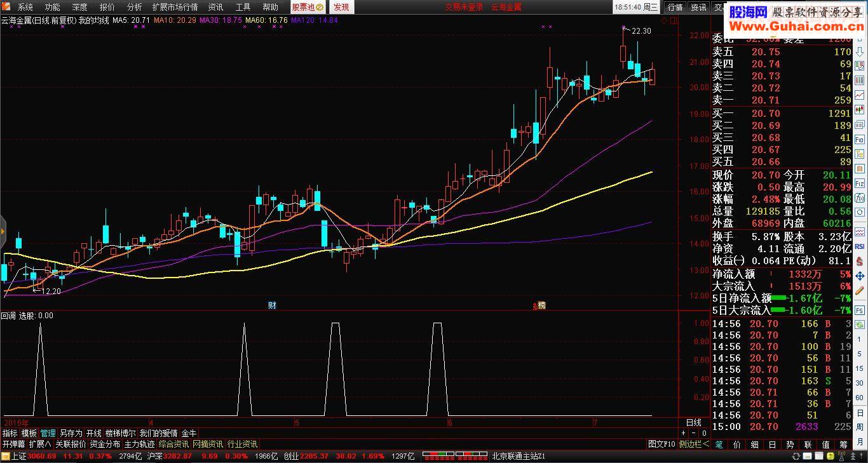Switch to 15-minute period in sidebar
The image size is (868, 463).
pyautogui.click(x=859, y=368)
